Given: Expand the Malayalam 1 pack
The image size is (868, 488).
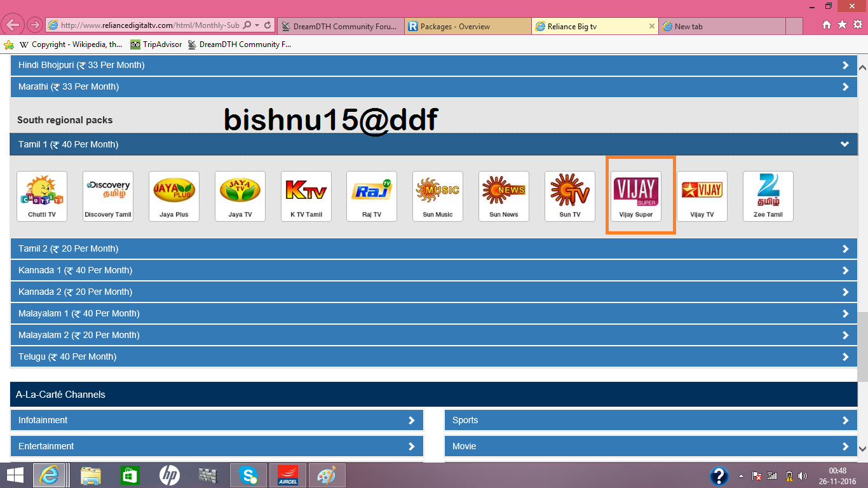Looking at the screenshot, I should [433, 313].
